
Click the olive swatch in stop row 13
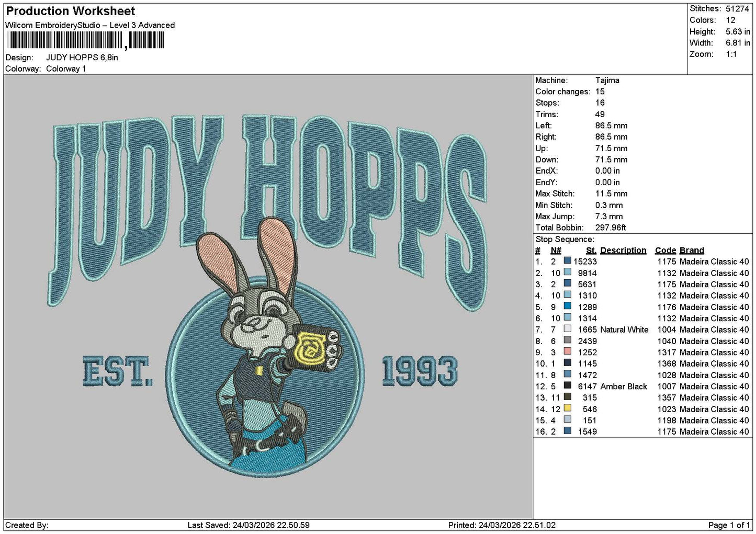coord(567,397)
